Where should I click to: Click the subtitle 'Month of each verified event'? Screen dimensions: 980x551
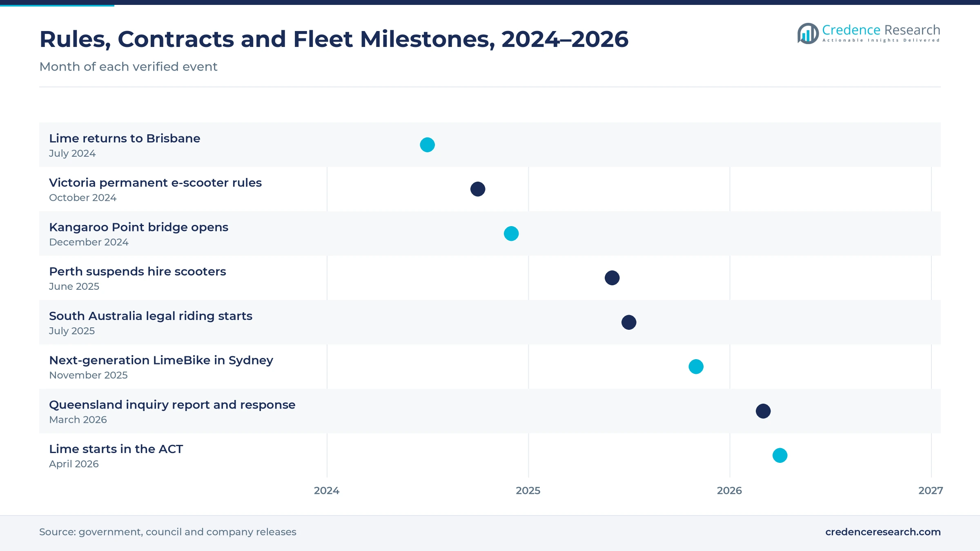128,67
